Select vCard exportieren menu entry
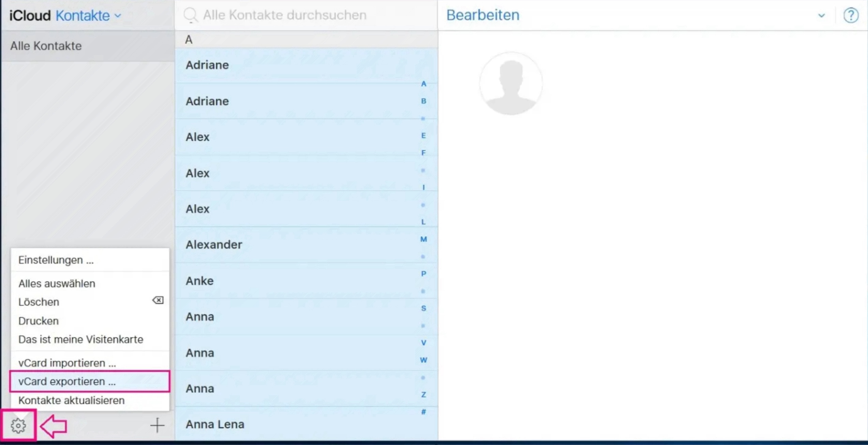Screen dimensions: 868x445 pyautogui.click(x=67, y=382)
